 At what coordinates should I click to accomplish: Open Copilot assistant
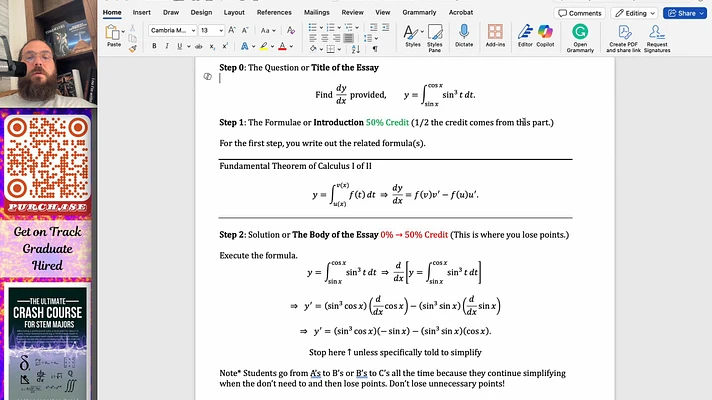[x=545, y=35]
